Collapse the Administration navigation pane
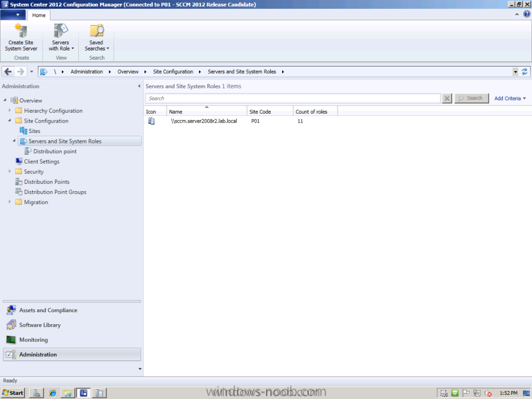 click(x=139, y=86)
